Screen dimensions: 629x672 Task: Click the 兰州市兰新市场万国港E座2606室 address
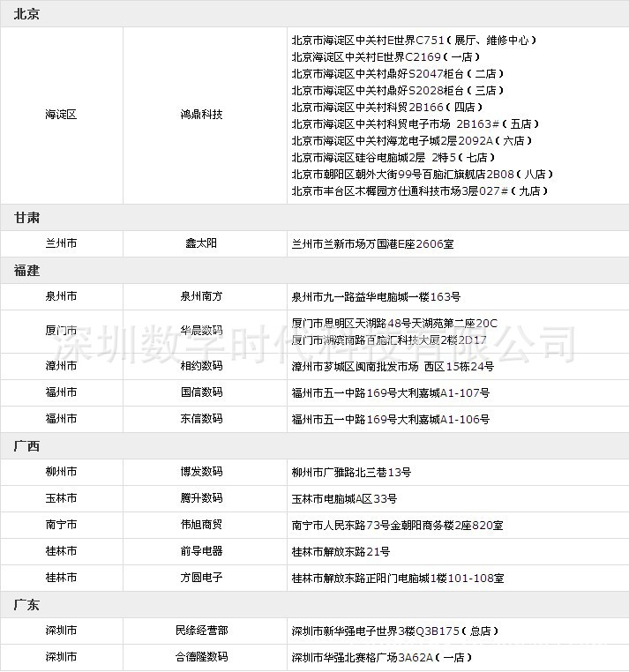[373, 243]
